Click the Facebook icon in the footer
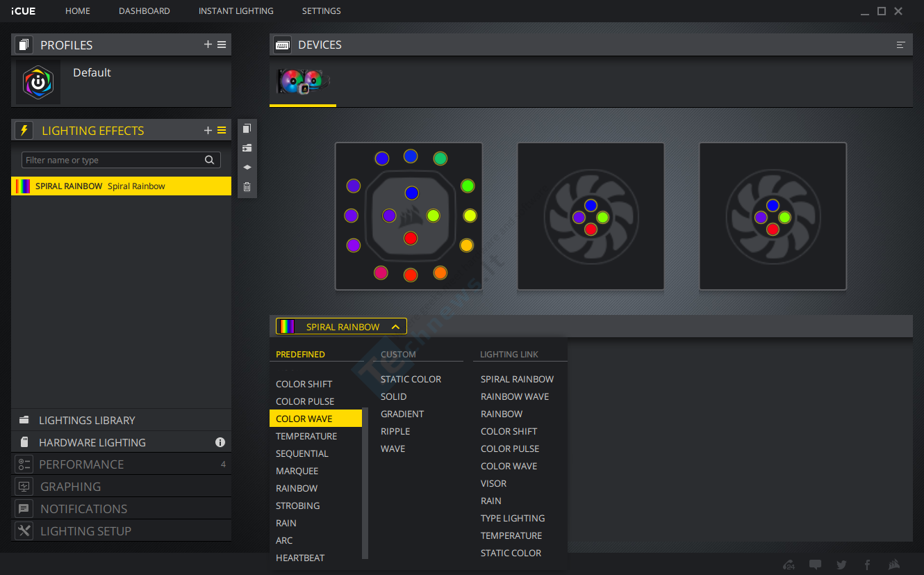Viewport: 924px width, 575px height. coord(867,565)
